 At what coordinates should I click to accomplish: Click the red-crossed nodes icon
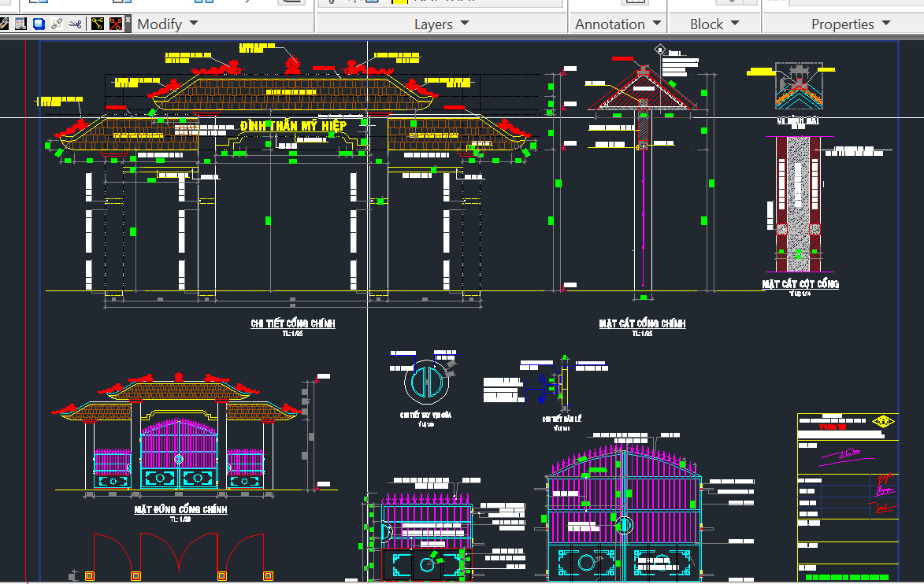(x=116, y=24)
